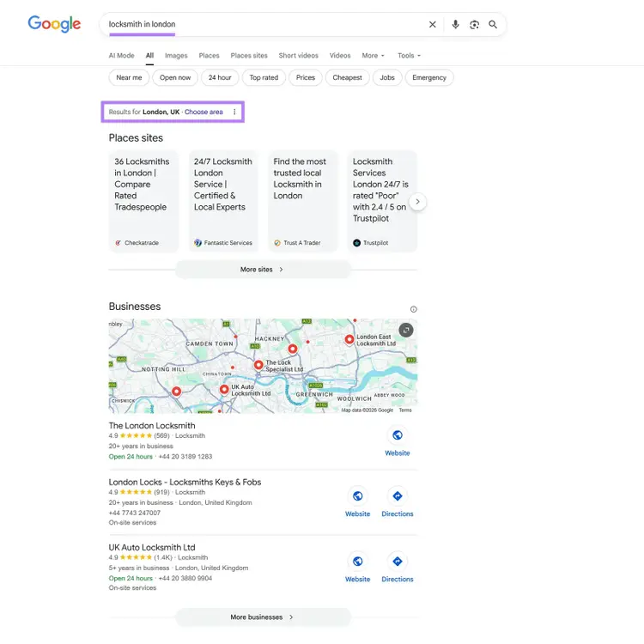
Task: Click the map pin near Chiswick
Action: coord(176,392)
